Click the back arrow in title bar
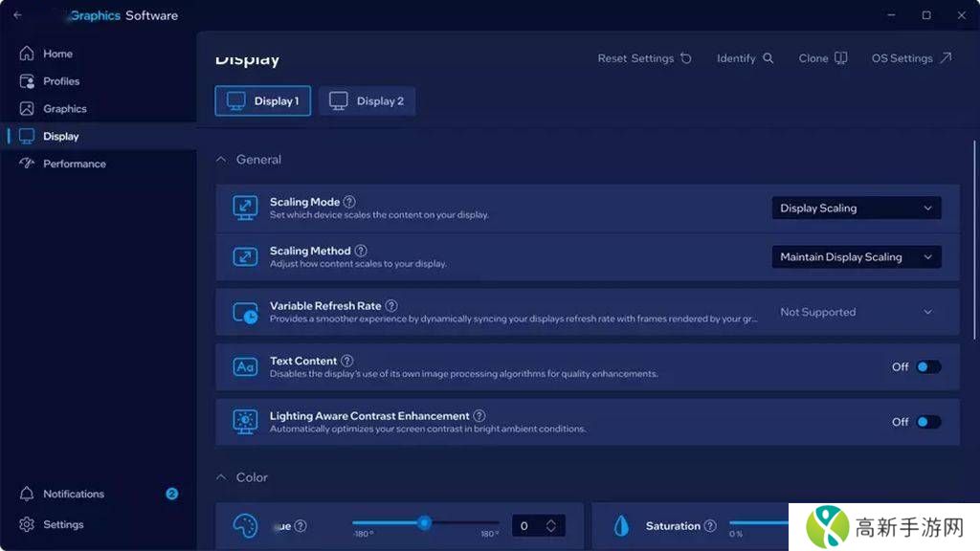 [17, 15]
